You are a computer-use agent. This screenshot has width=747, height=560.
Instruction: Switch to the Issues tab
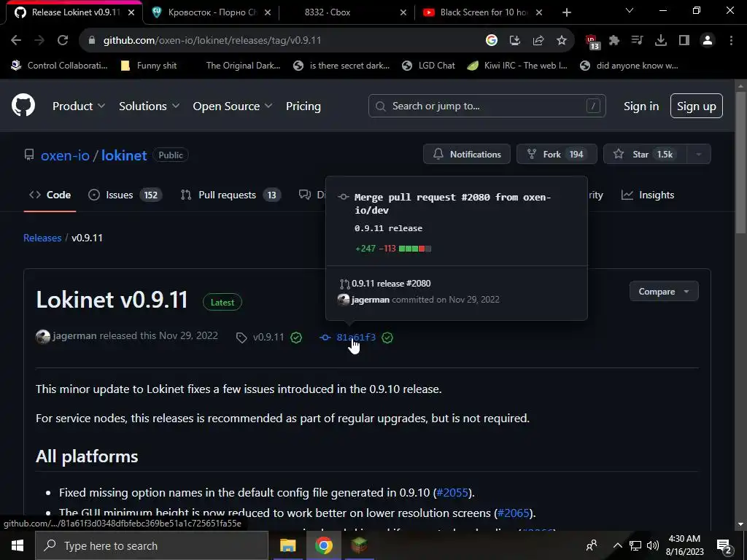(x=125, y=195)
